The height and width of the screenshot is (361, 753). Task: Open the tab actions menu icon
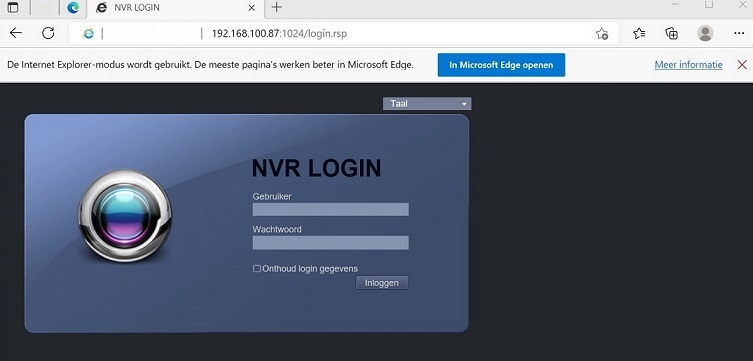(x=13, y=8)
